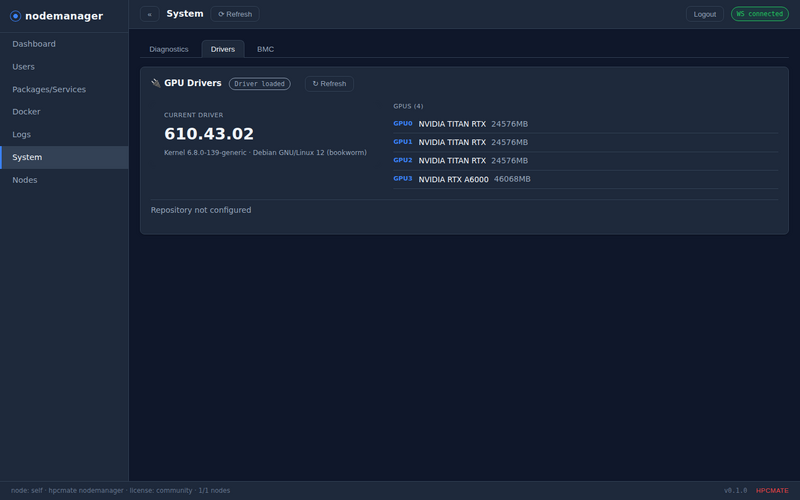
Task: Click the HPCMATE link in footer
Action: point(772,491)
